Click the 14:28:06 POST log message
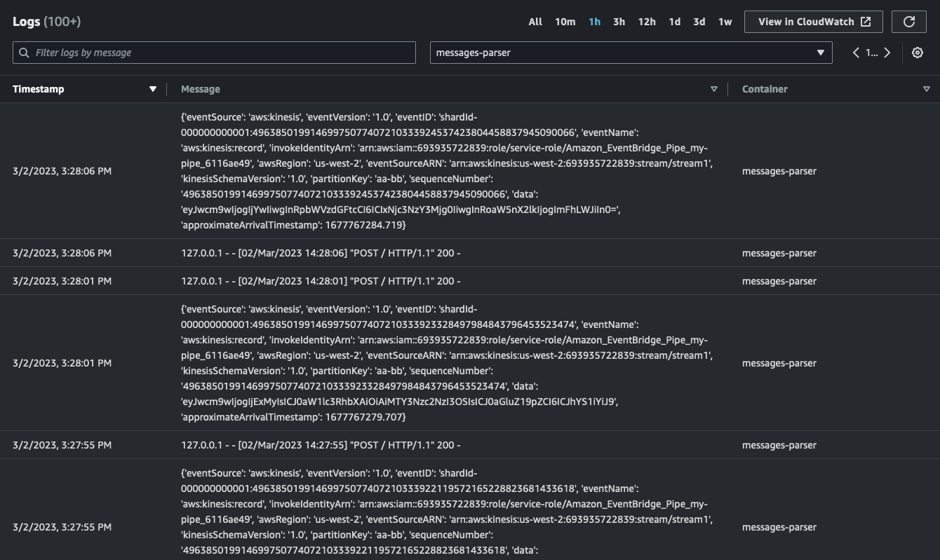Viewport: 940px width, 560px height. point(321,253)
